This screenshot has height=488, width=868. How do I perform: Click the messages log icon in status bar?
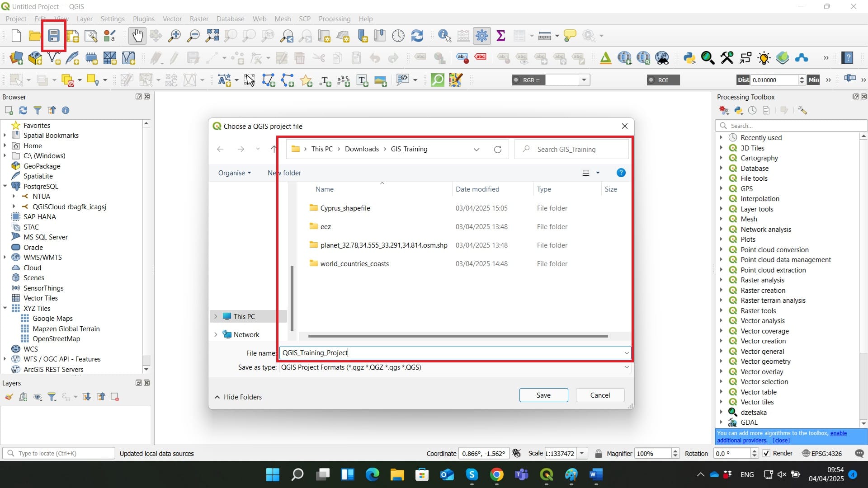coord(859,453)
